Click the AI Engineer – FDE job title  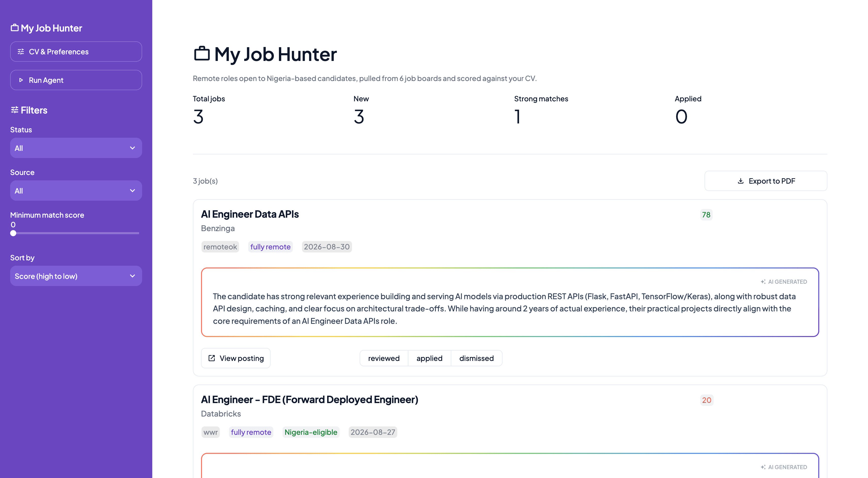click(x=309, y=400)
